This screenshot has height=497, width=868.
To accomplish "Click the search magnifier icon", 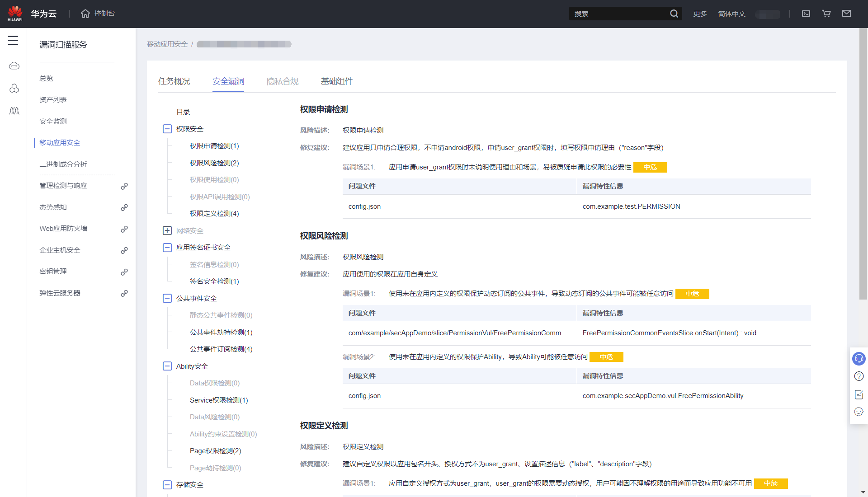I will [674, 14].
